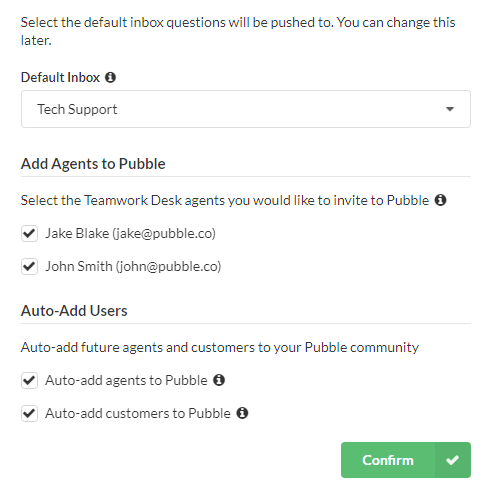This screenshot has width=488, height=496.
Task: Click the Select the Teamwork Desk agents description
Action: pos(225,200)
